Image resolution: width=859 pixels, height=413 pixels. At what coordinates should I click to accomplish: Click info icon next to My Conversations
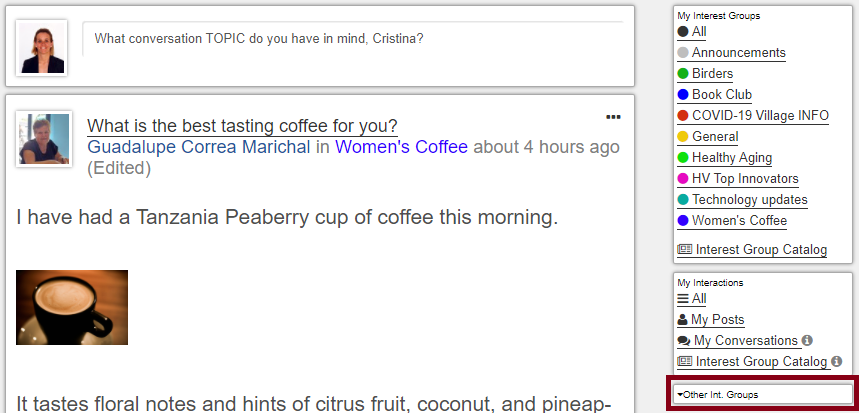tap(807, 340)
